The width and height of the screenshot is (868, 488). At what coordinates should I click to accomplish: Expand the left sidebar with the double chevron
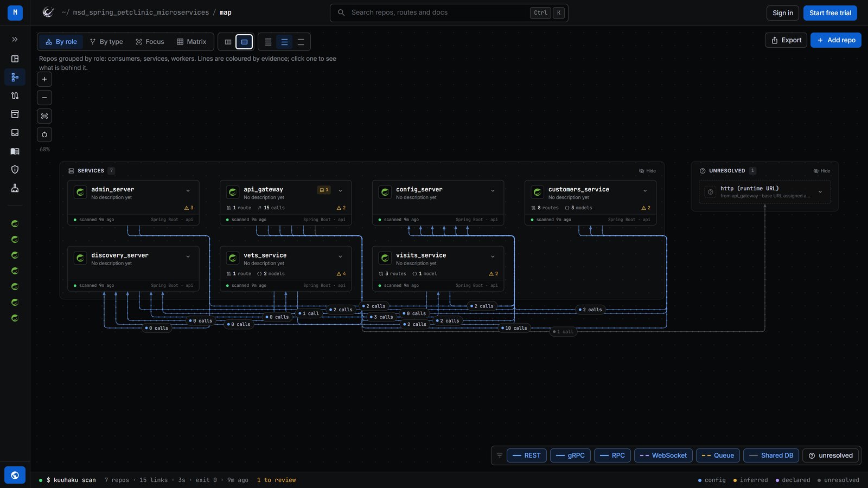[15, 40]
